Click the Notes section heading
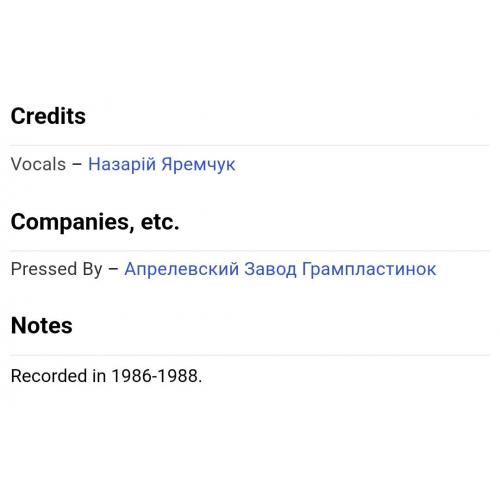The image size is (500, 500). coord(42,325)
